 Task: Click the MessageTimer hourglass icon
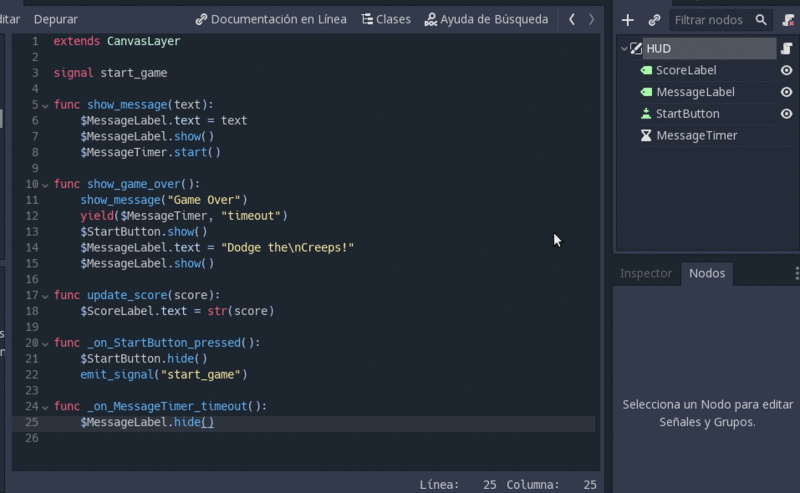click(x=646, y=136)
